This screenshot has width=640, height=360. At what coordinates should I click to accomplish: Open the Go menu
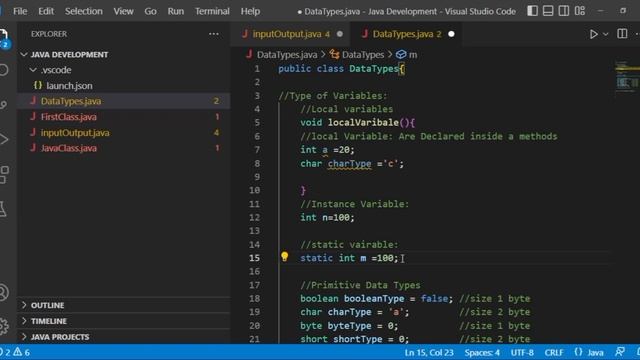tap(150, 11)
